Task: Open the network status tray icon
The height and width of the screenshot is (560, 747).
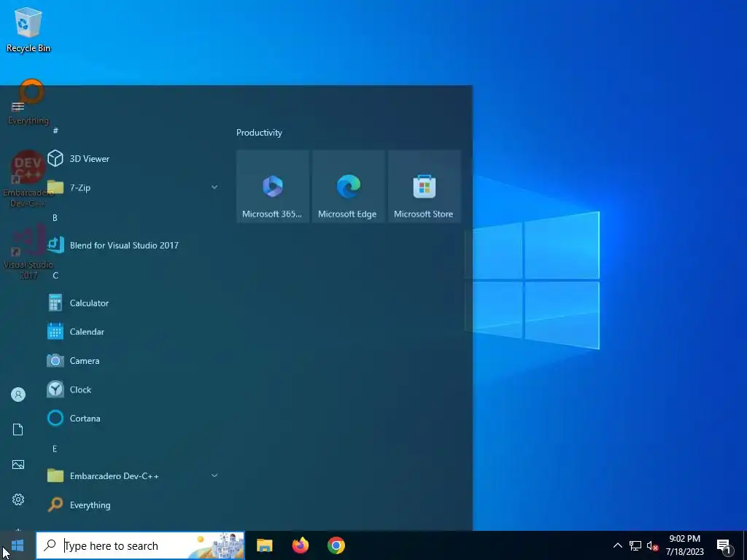Action: 635,545
